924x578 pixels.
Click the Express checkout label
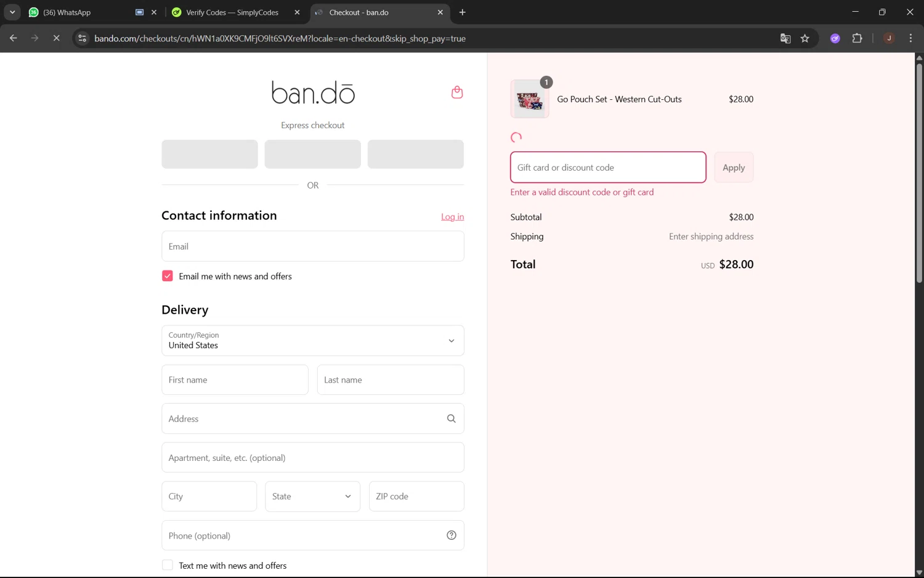pos(313,125)
